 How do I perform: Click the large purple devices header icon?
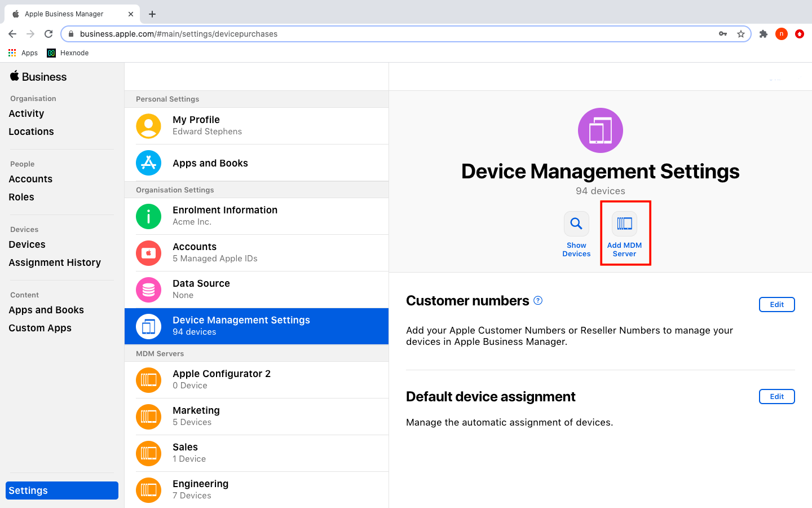pyautogui.click(x=601, y=130)
